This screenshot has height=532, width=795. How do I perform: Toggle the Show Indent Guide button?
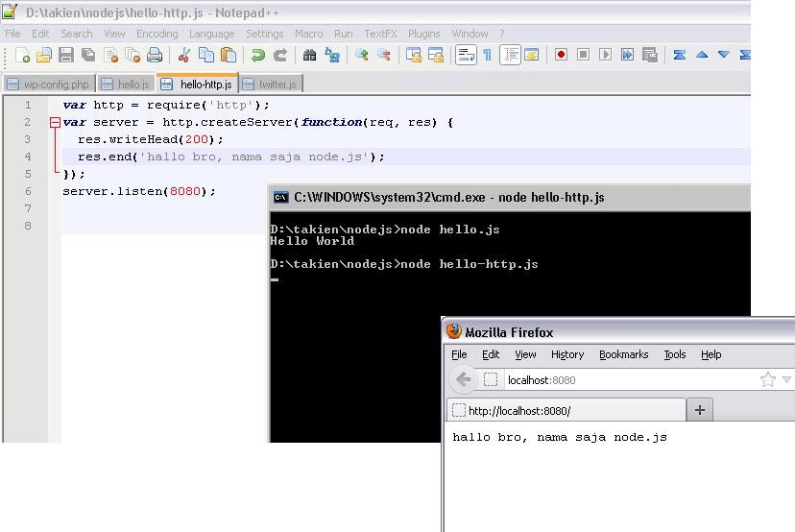click(x=510, y=55)
